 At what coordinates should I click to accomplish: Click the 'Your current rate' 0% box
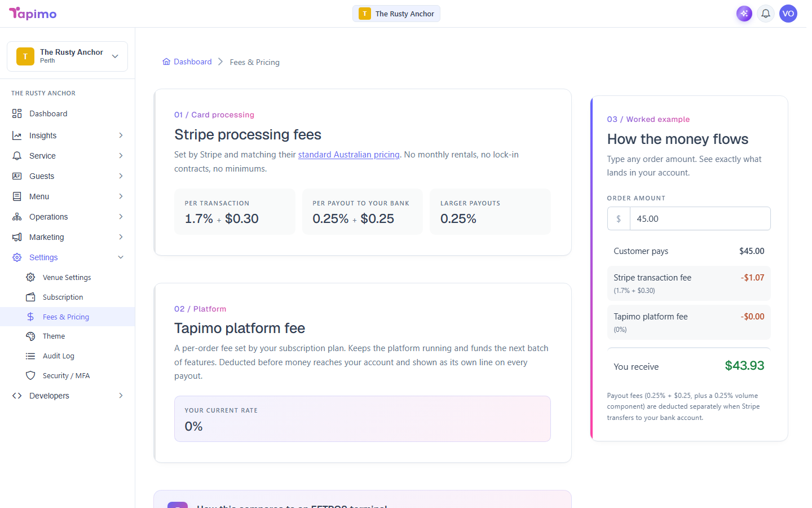363,419
